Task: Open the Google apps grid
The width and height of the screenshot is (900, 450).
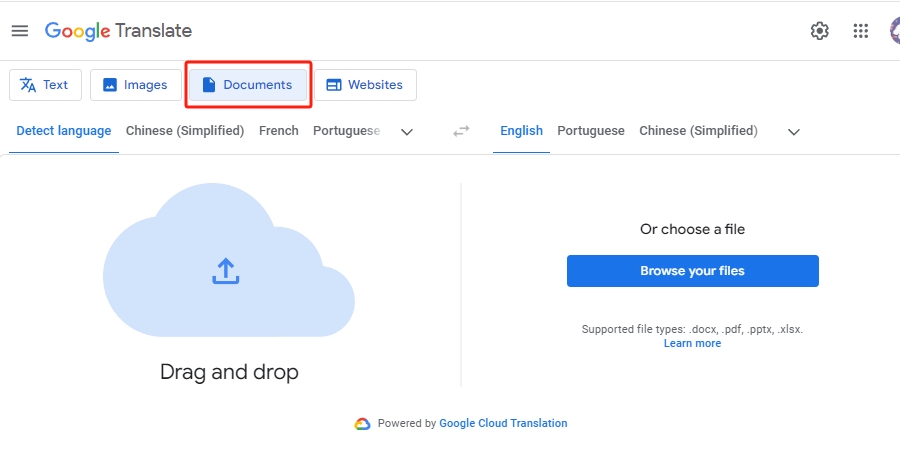Action: [x=860, y=31]
